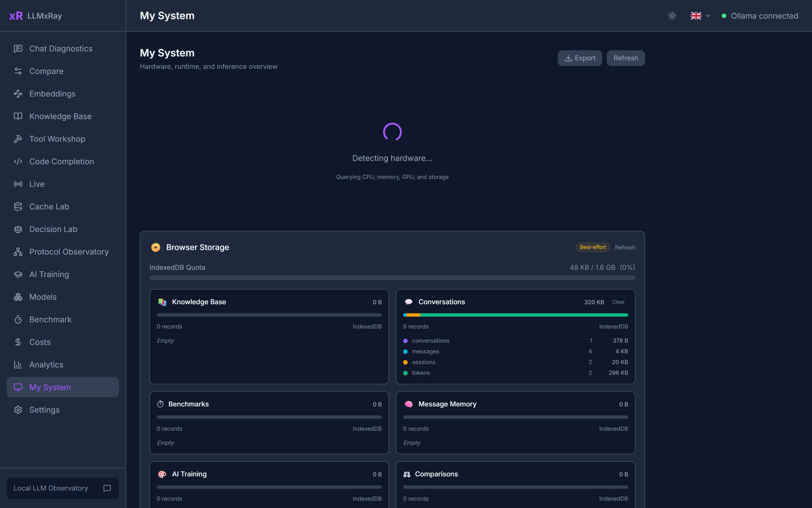Click the Chat Diagnostics sidebar icon
This screenshot has height=508, width=812.
tap(18, 49)
